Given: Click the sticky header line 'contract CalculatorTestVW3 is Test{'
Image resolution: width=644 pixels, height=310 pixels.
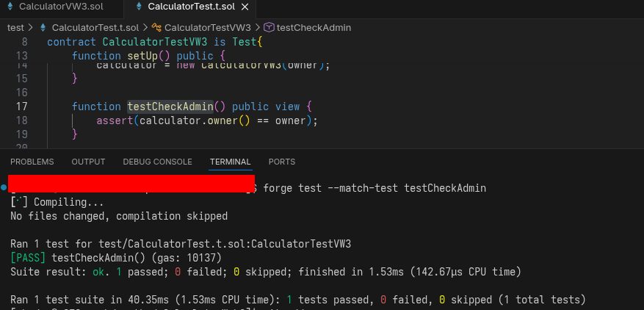Looking at the screenshot, I should coord(154,42).
